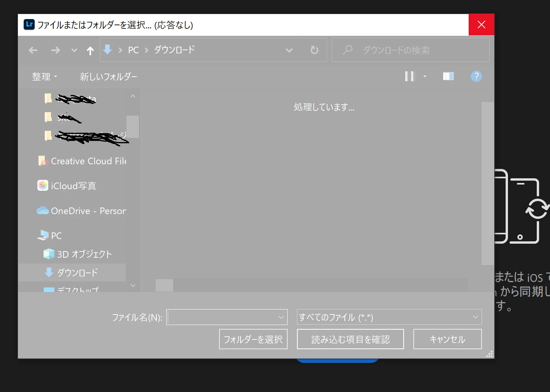
Task: Go forward using the right arrow button
Action: pyautogui.click(x=56, y=50)
